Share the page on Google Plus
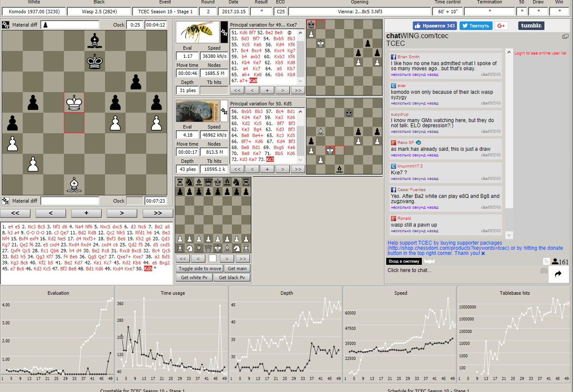 click(x=501, y=26)
